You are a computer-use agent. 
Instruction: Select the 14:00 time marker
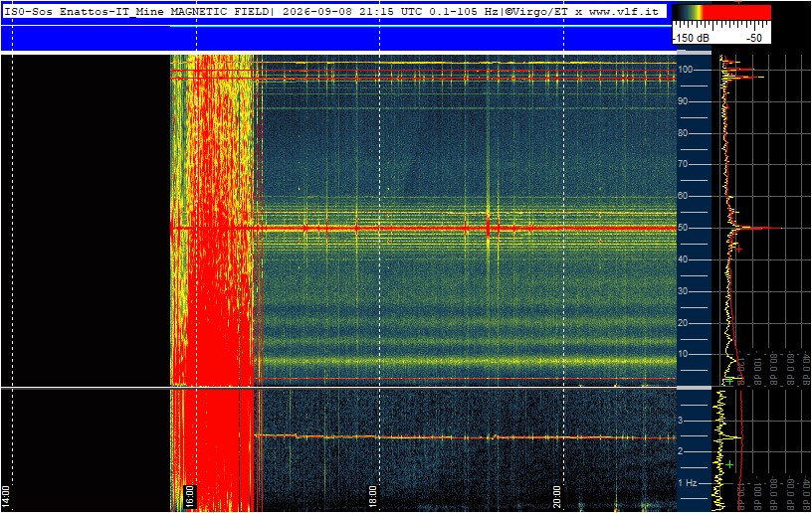click(6, 495)
